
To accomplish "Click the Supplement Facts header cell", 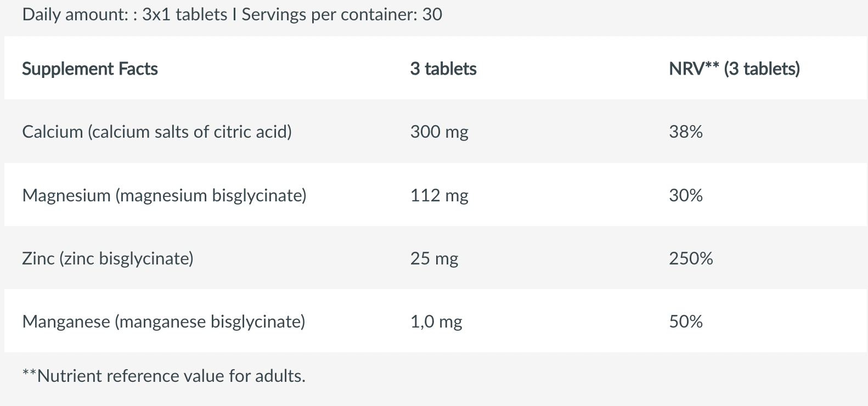I will 90,69.
